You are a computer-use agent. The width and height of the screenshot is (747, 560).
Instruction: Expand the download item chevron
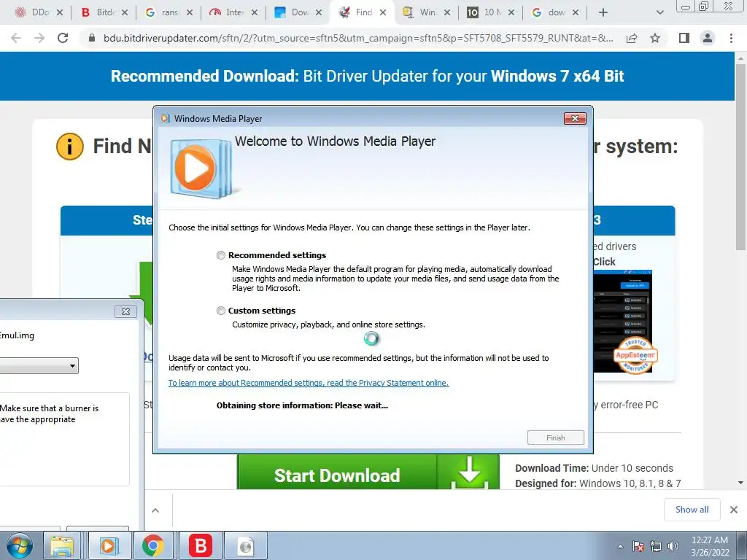155,510
